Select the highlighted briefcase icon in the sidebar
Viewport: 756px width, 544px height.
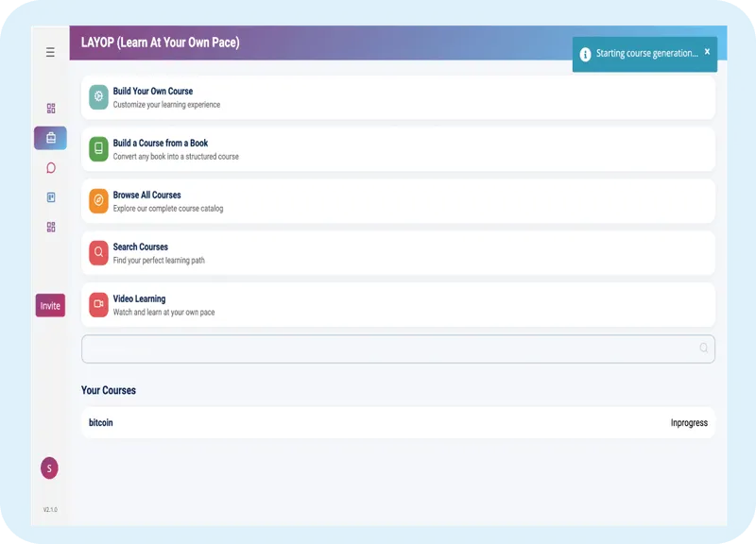50,138
